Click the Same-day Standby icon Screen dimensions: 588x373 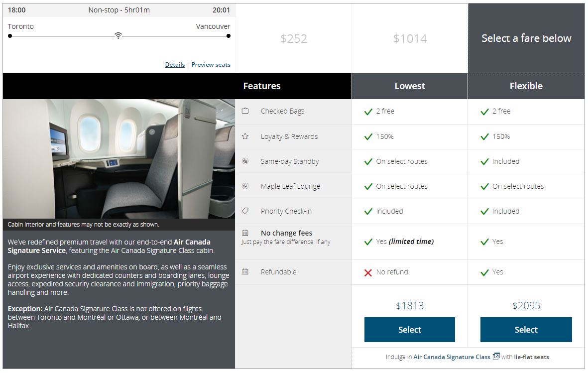click(245, 161)
